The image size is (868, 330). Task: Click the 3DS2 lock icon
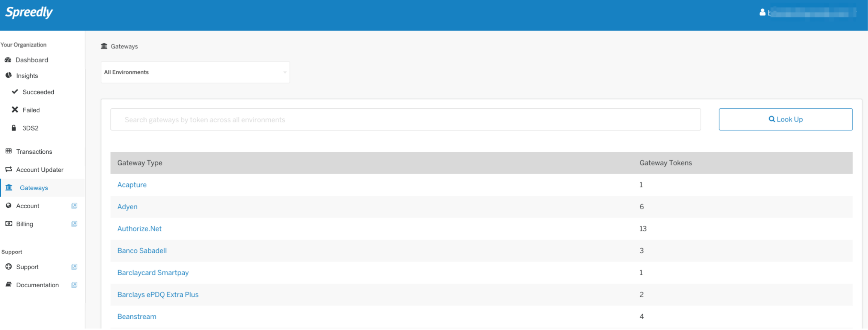(14, 128)
